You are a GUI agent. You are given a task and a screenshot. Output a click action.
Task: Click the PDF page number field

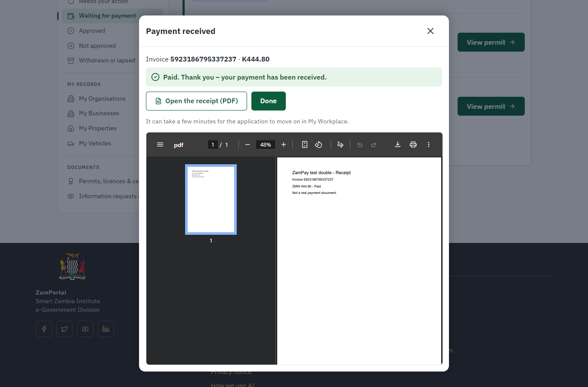click(x=213, y=144)
